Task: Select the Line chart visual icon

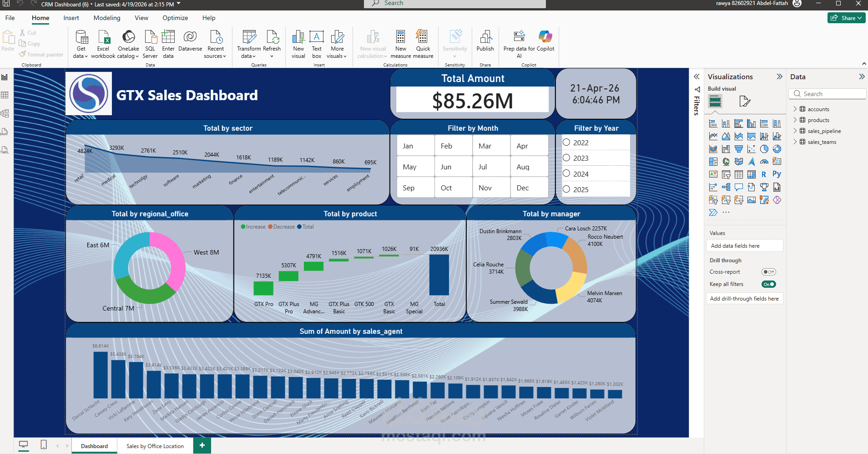Action: pos(713,136)
